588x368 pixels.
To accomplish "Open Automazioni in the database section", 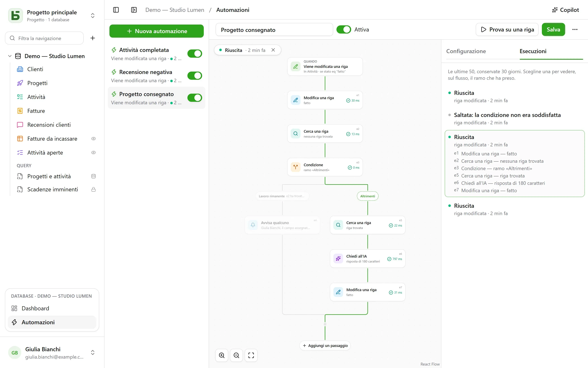I will point(52,322).
